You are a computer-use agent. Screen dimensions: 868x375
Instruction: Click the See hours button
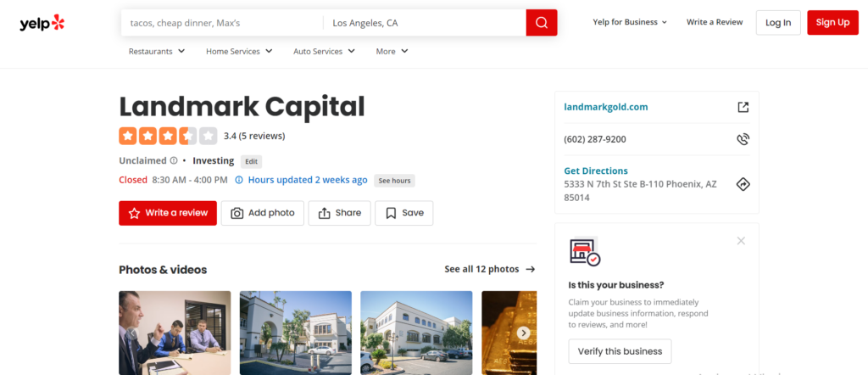(395, 181)
